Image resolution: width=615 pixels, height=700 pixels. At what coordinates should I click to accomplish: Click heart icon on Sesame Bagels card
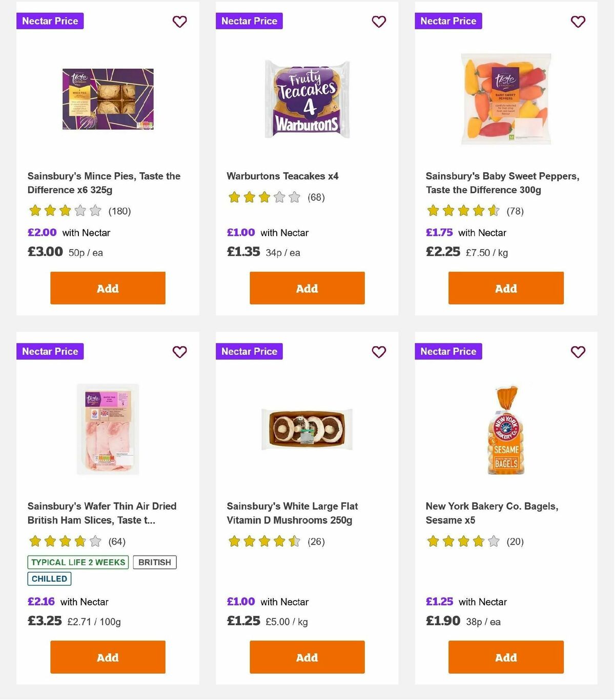(578, 352)
